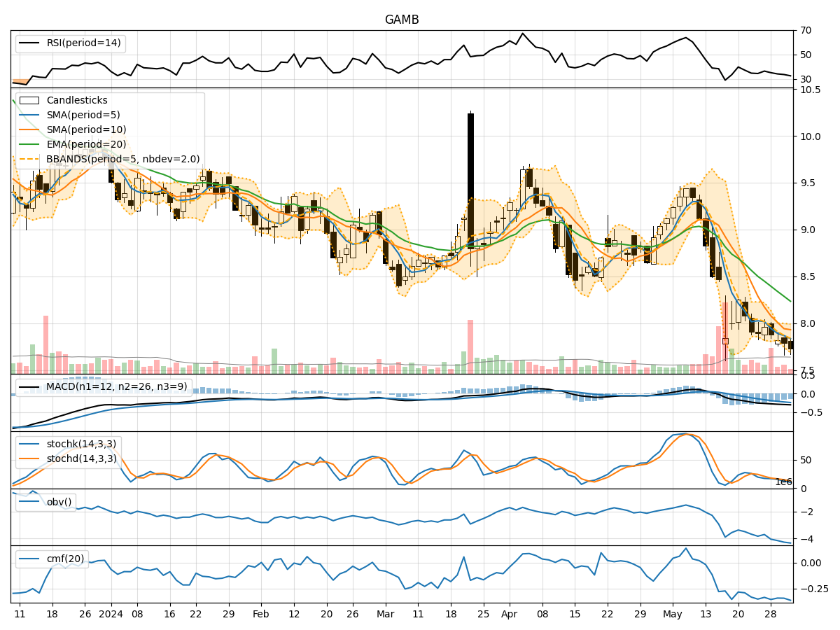Screen dimensions: 840x630
Task: Click the 10.5 price axis tick label
Action: pos(812,90)
